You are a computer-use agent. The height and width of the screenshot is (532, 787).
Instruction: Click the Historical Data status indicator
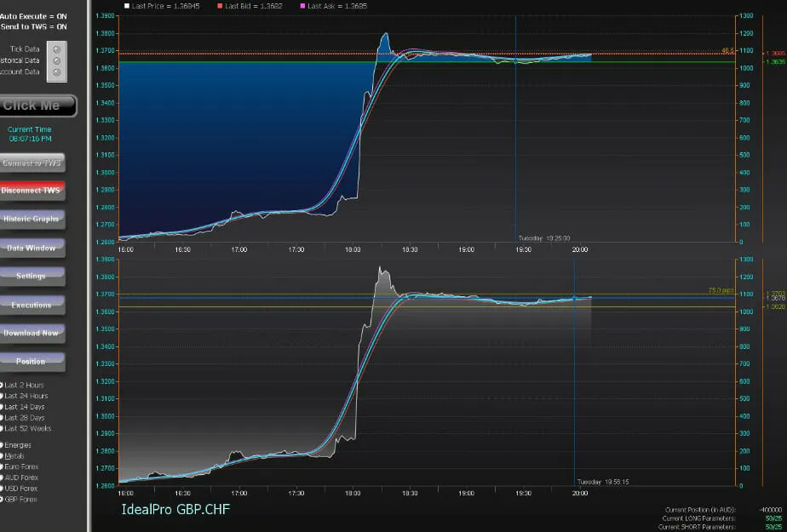pyautogui.click(x=57, y=60)
